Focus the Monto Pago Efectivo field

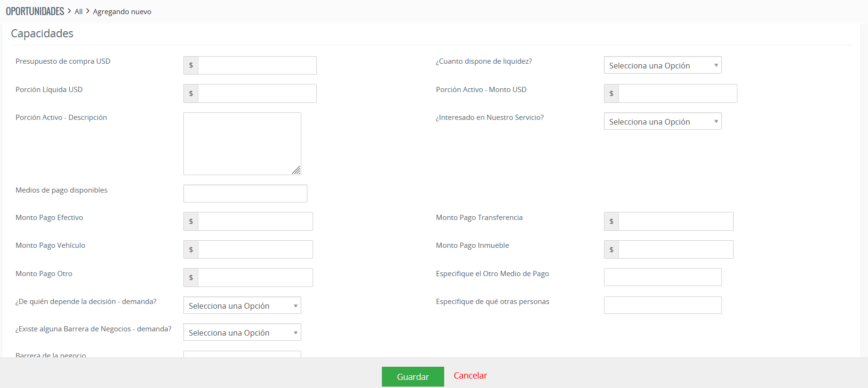pos(255,221)
